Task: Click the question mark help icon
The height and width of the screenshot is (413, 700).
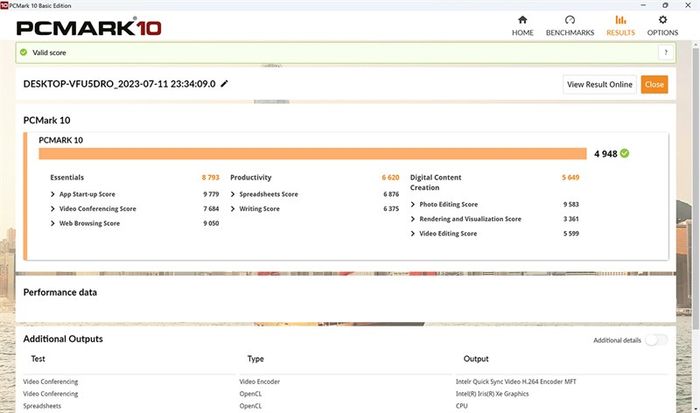Action: [666, 53]
